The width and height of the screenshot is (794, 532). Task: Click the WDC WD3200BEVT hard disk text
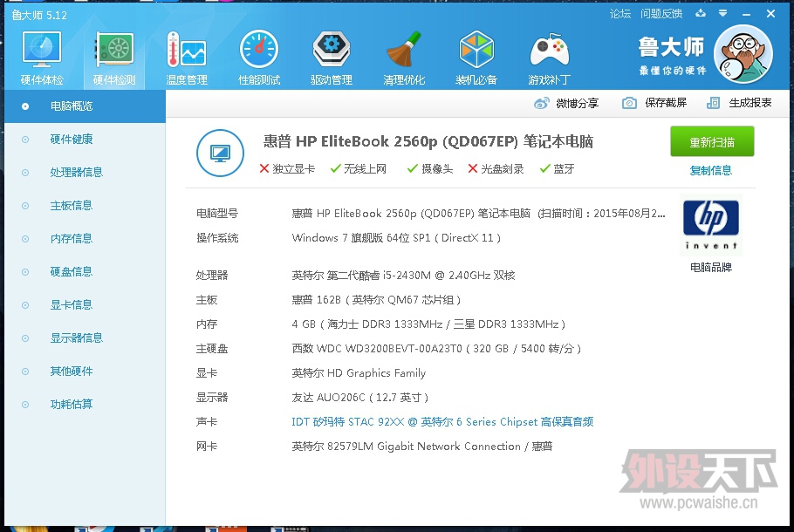click(436, 349)
